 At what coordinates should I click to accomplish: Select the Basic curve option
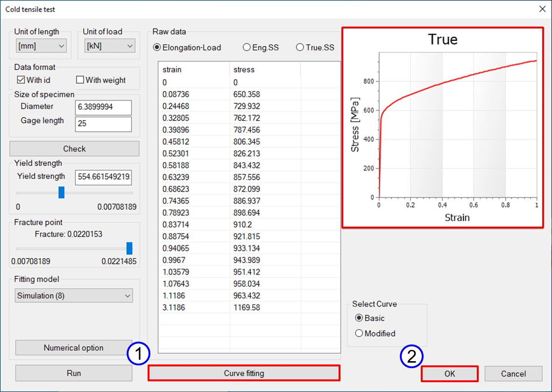(359, 318)
